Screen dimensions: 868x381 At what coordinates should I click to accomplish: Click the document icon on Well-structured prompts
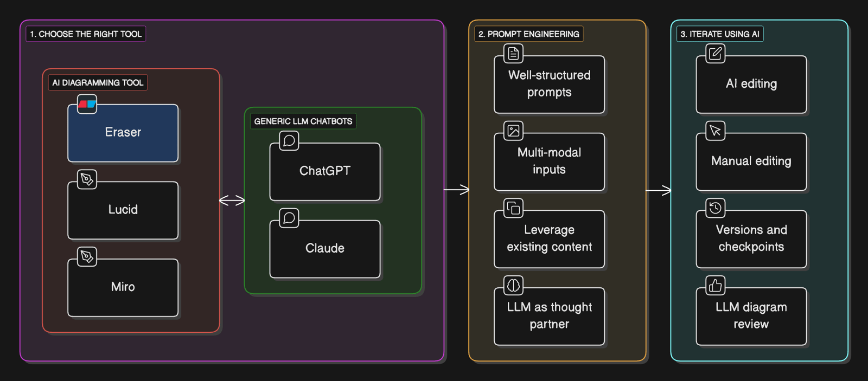click(513, 54)
